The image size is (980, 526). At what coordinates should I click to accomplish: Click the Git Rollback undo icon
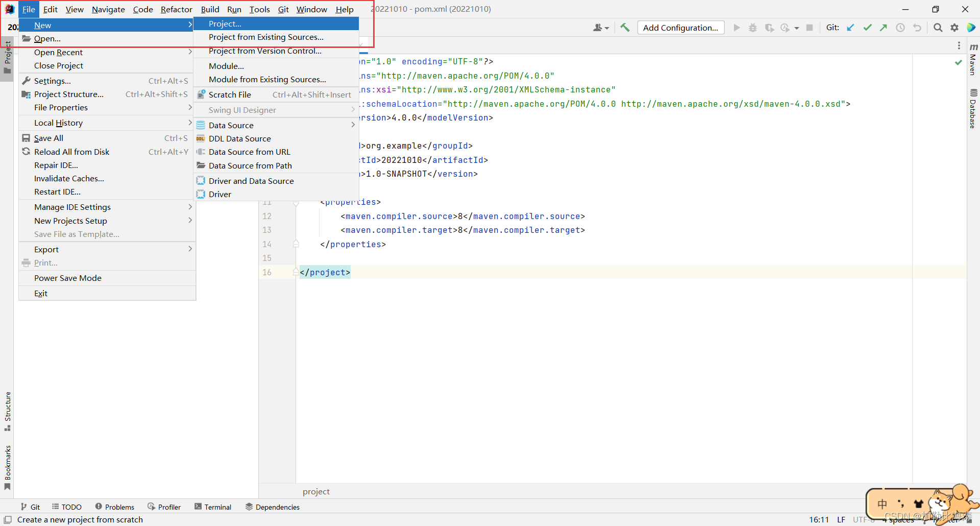917,28
